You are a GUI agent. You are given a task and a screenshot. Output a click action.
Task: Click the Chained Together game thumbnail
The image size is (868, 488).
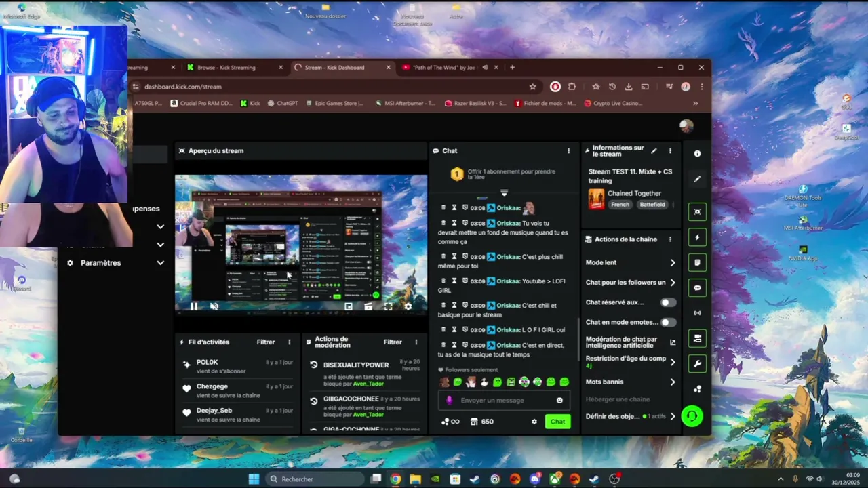coord(596,199)
